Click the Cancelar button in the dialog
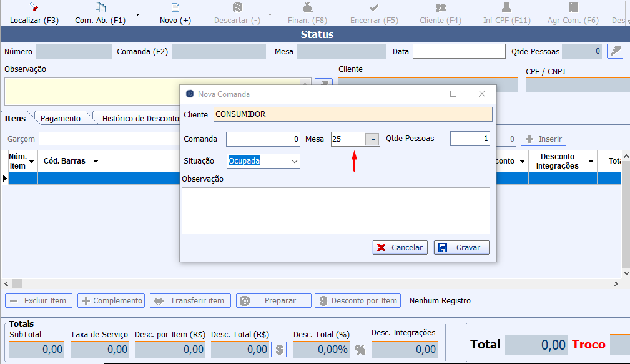This screenshot has height=364, width=630. (400, 247)
